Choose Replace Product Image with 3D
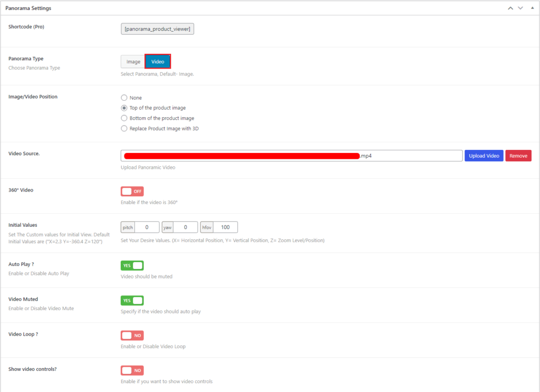Viewport: 540px width, 392px height. pos(123,128)
